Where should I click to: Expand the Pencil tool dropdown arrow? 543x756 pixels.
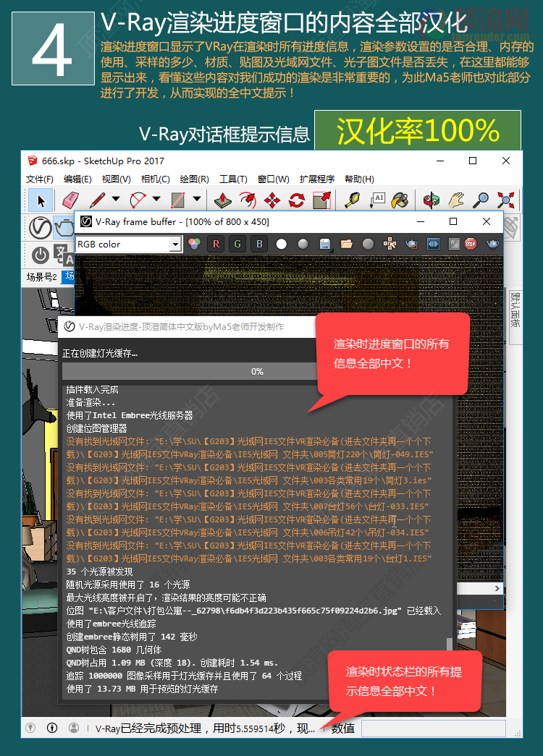click(x=116, y=198)
